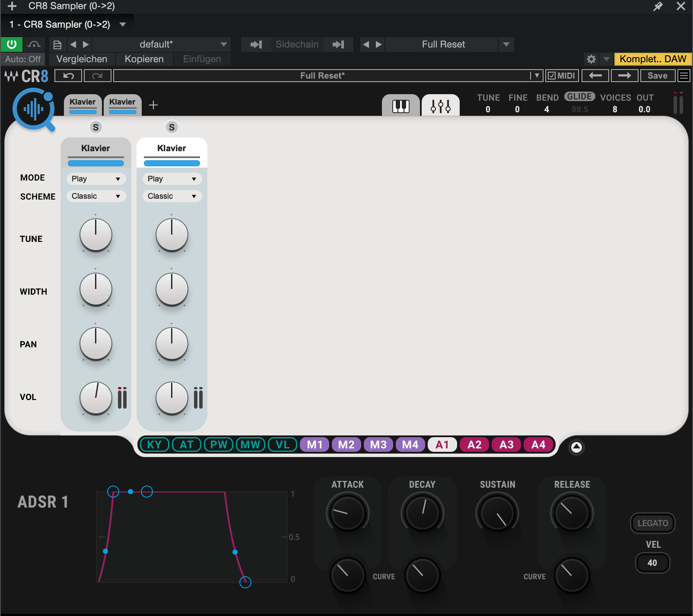Click the master output level meter
This screenshot has width=693, height=616.
click(x=678, y=103)
